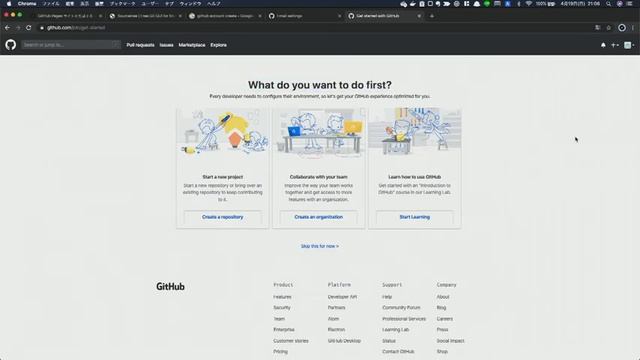640x360 pixels.
Task: Click the GitHub Octocat logo in header
Action: 11,44
